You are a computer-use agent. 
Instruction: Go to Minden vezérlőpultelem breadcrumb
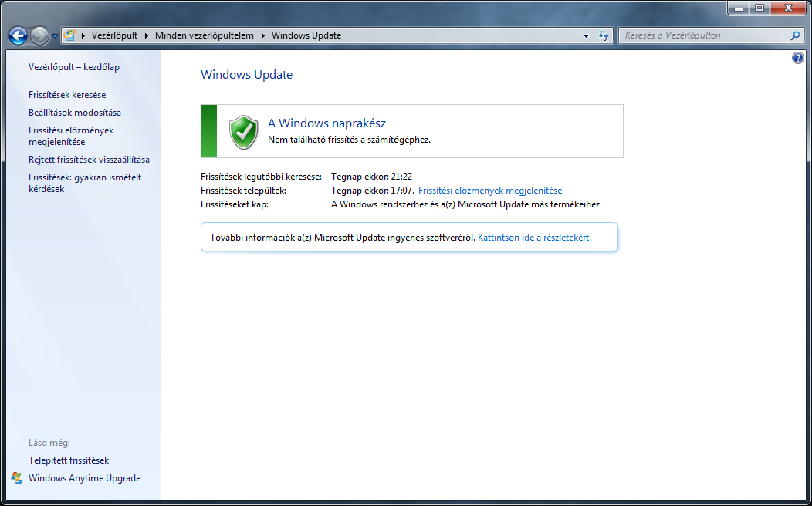click(x=204, y=35)
